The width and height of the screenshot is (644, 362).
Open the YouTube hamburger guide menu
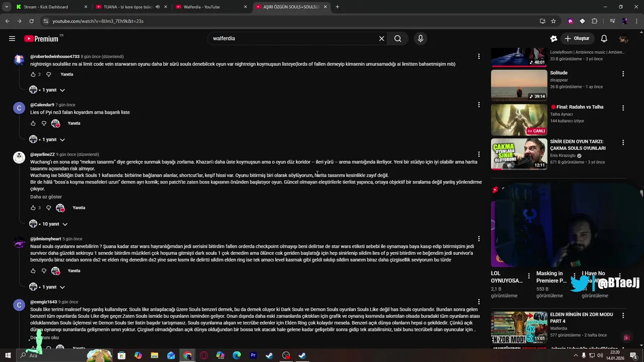[12, 39]
